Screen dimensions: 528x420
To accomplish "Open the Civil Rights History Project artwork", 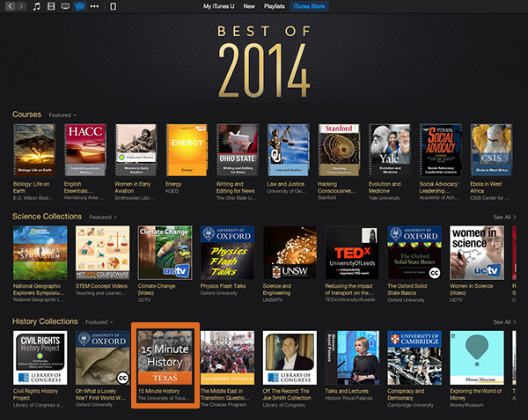I will pos(40,357).
